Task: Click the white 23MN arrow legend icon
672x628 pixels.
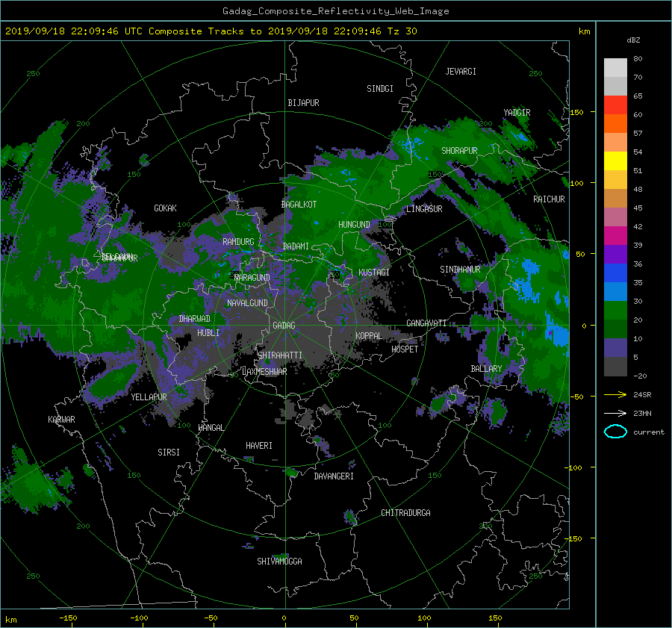Action: [x=615, y=413]
